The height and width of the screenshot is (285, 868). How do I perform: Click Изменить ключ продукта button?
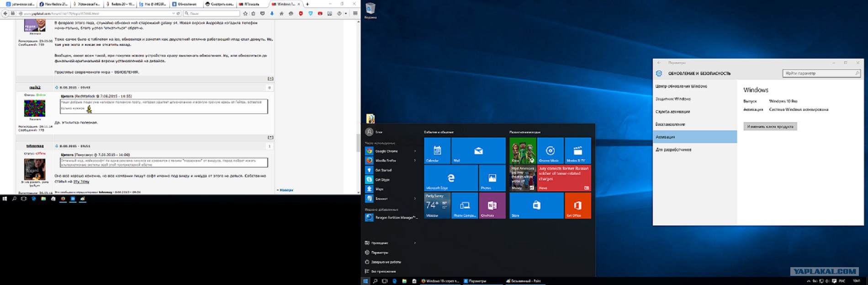(x=770, y=126)
